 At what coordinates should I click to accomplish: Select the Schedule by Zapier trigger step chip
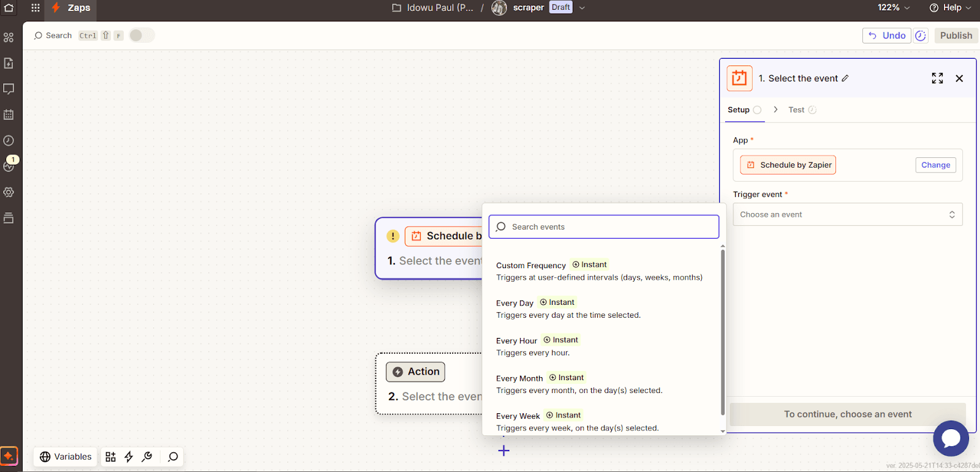coord(444,236)
